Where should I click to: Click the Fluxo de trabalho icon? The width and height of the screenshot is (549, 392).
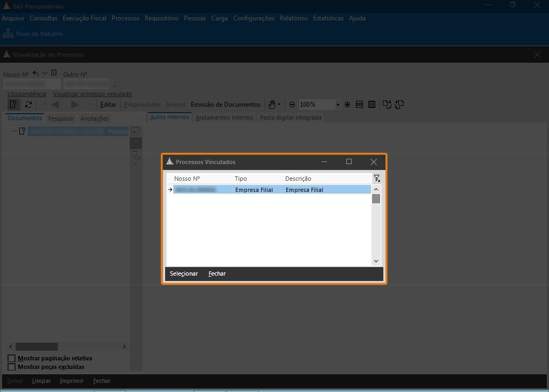click(x=8, y=34)
